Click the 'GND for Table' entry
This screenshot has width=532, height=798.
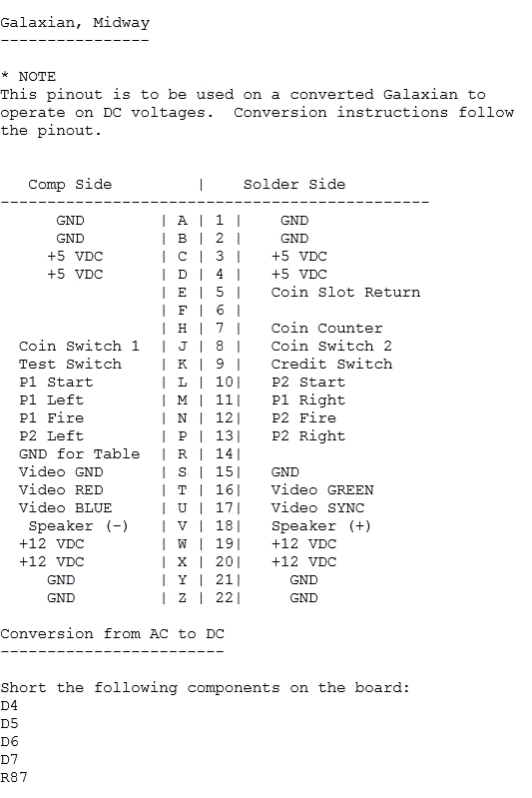(x=79, y=454)
